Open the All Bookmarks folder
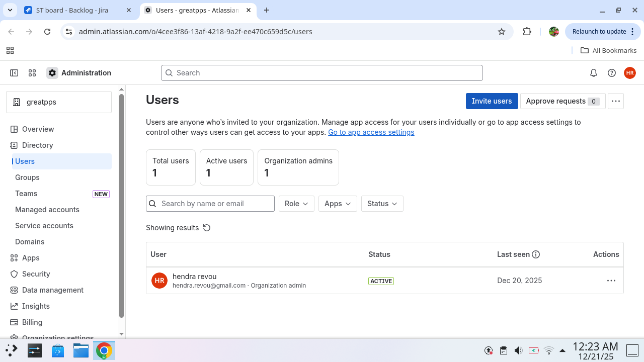 click(x=609, y=50)
